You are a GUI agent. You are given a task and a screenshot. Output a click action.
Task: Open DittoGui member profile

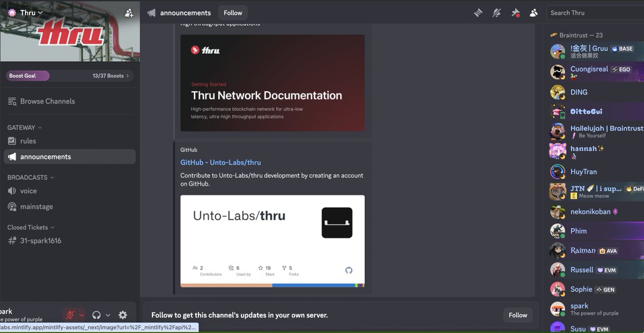597,112
